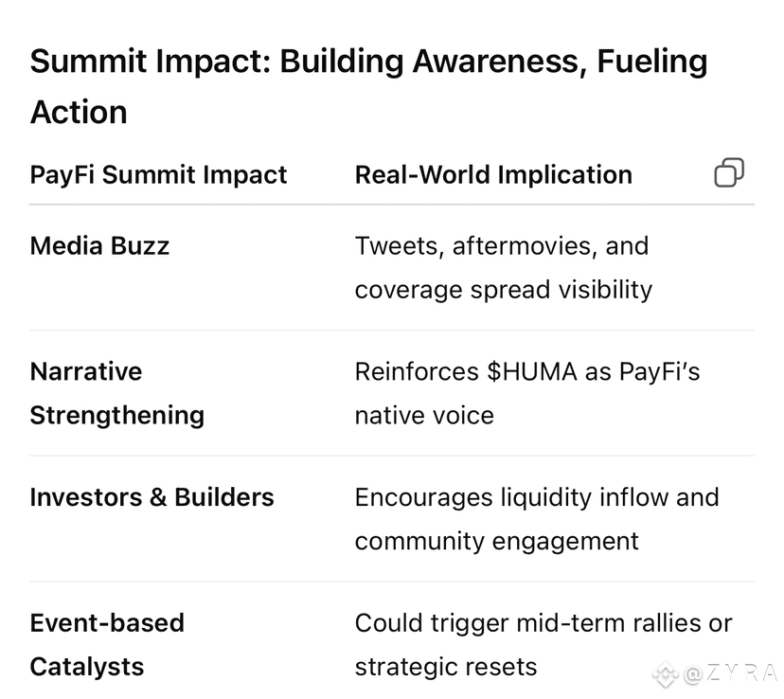784x699 pixels.
Task: Click the 'Event-based Catalysts' row label
Action: coord(107,644)
